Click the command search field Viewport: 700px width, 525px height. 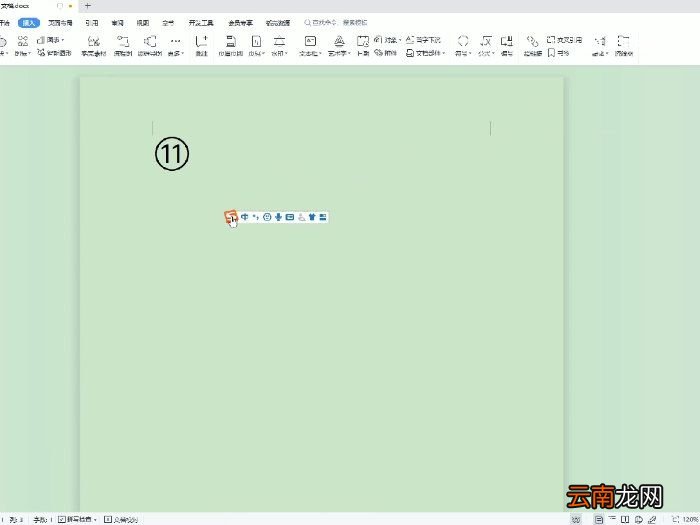(336, 22)
